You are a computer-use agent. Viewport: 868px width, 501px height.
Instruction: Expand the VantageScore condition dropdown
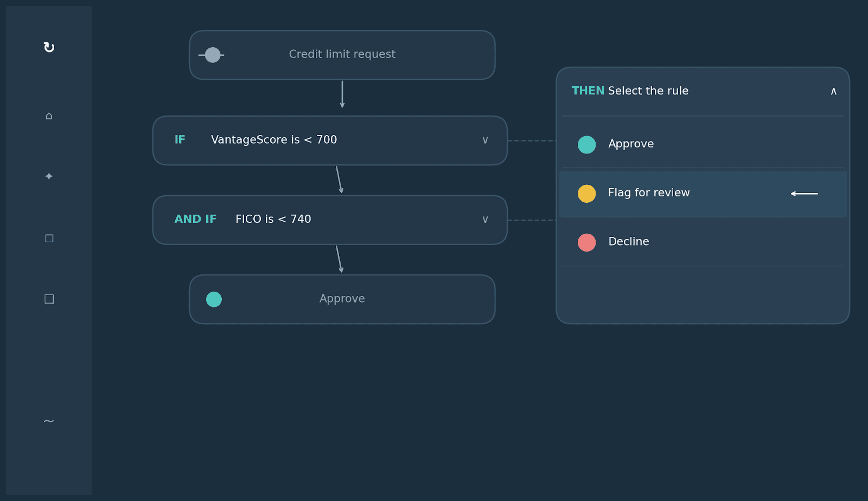484,140
